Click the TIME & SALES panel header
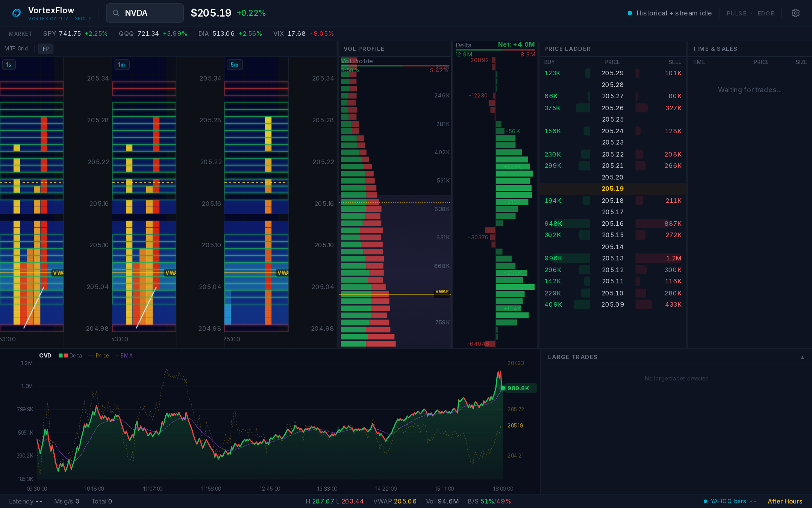The width and height of the screenshot is (812, 508). tap(715, 49)
